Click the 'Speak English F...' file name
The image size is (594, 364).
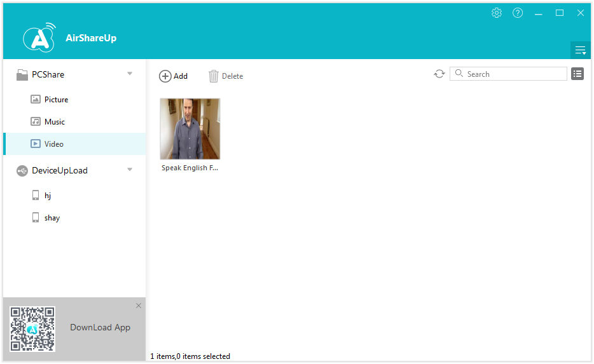190,168
